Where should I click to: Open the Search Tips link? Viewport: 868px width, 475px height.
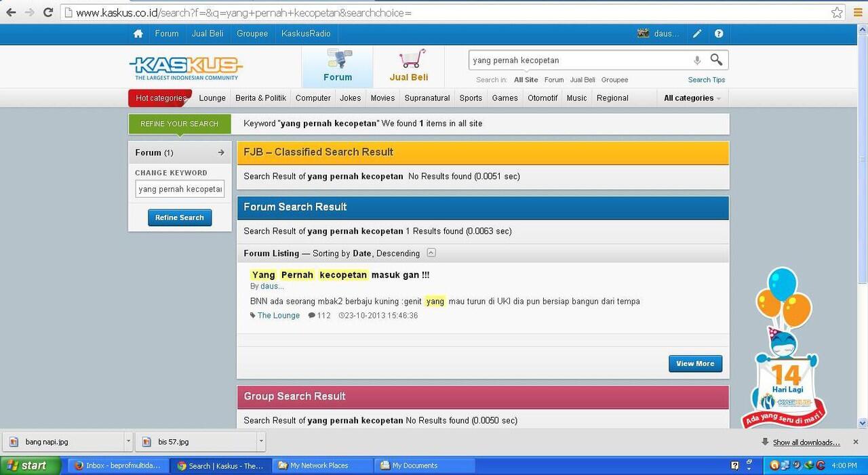pyautogui.click(x=707, y=80)
